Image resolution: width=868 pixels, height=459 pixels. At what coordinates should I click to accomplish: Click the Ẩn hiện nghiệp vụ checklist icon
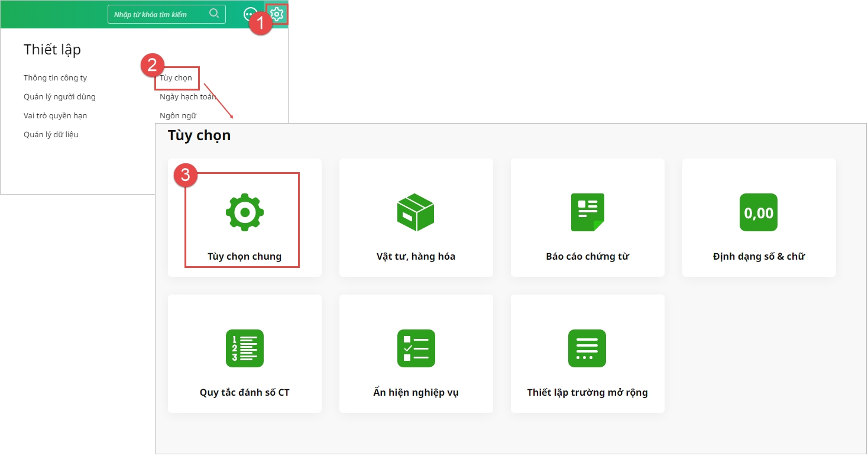point(416,348)
